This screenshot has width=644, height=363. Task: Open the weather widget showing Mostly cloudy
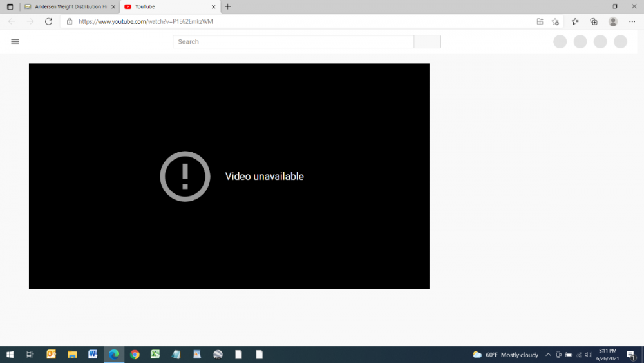506,355
